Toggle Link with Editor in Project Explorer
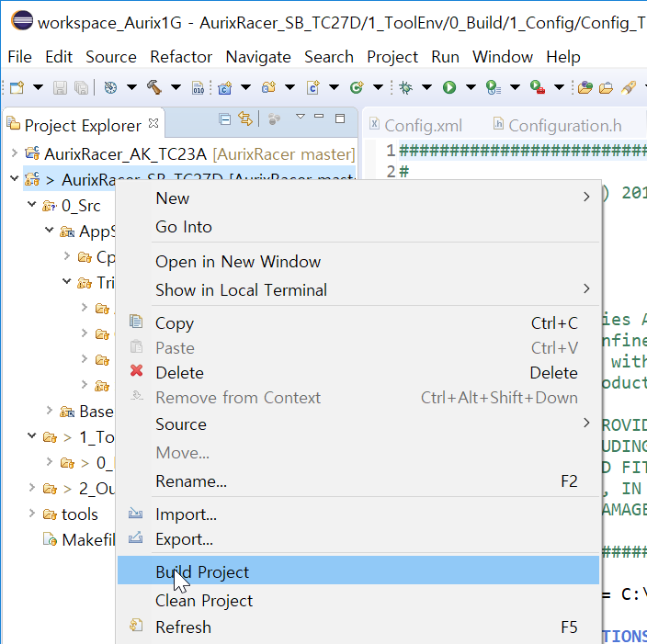This screenshot has height=644, width=647. click(x=245, y=119)
